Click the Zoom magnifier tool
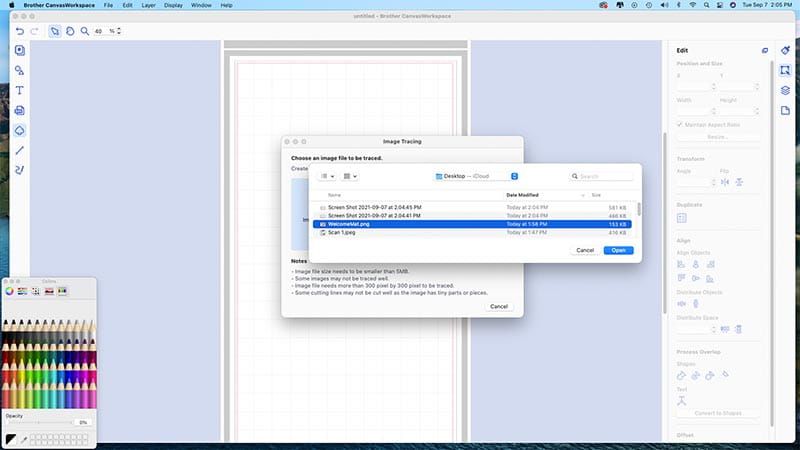 [x=85, y=31]
